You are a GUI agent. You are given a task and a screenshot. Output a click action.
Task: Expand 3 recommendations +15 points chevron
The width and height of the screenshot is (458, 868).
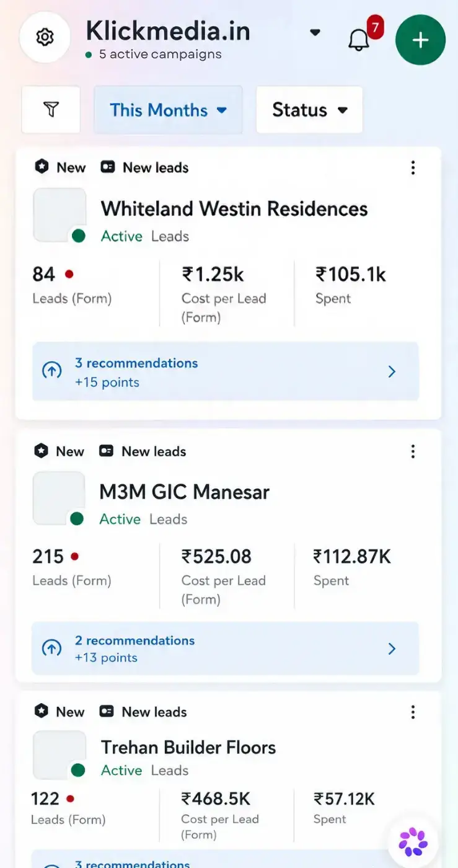click(x=392, y=371)
